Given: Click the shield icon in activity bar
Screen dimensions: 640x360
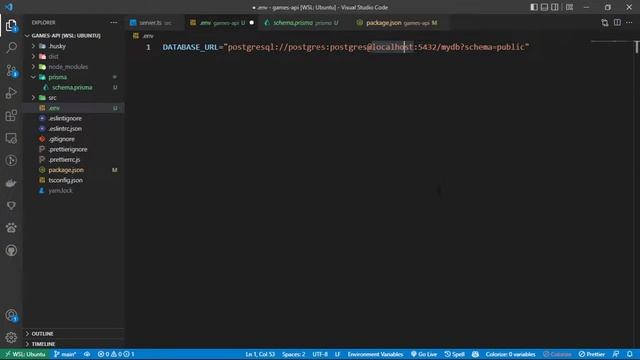Looking at the screenshot, I should [11, 205].
